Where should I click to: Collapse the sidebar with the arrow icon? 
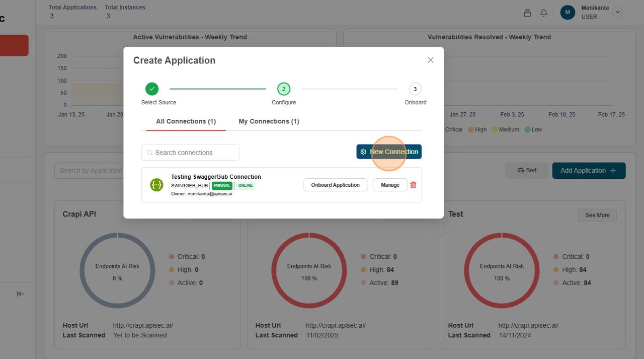(20, 294)
